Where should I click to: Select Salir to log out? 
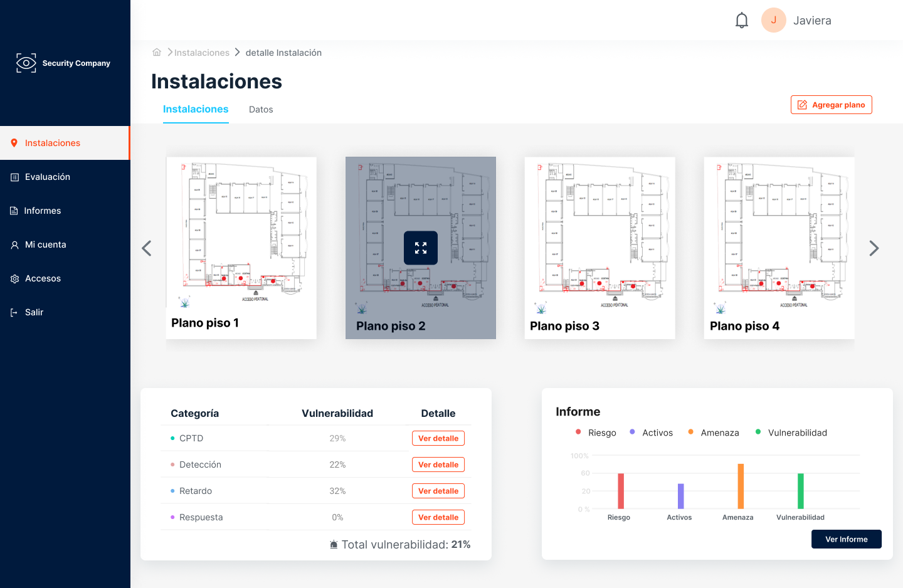pos(65,312)
